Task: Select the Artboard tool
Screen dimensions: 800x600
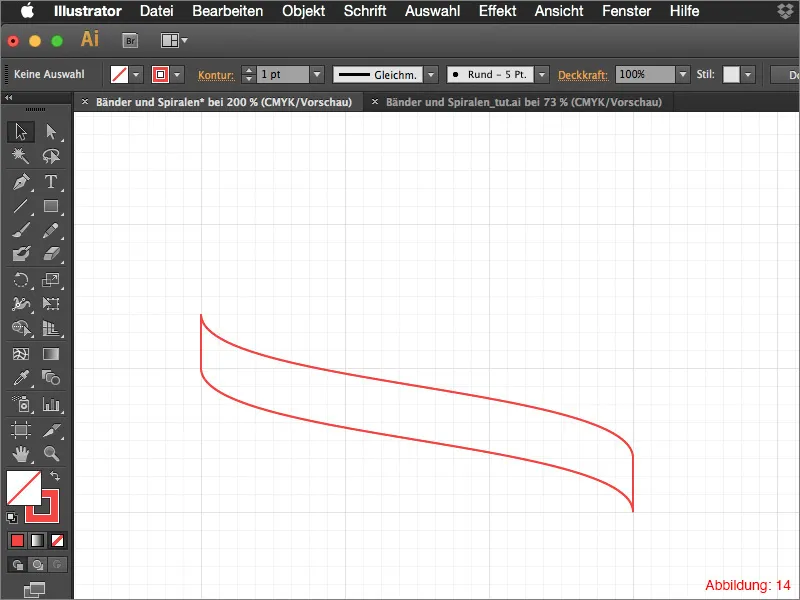Action: [21, 430]
